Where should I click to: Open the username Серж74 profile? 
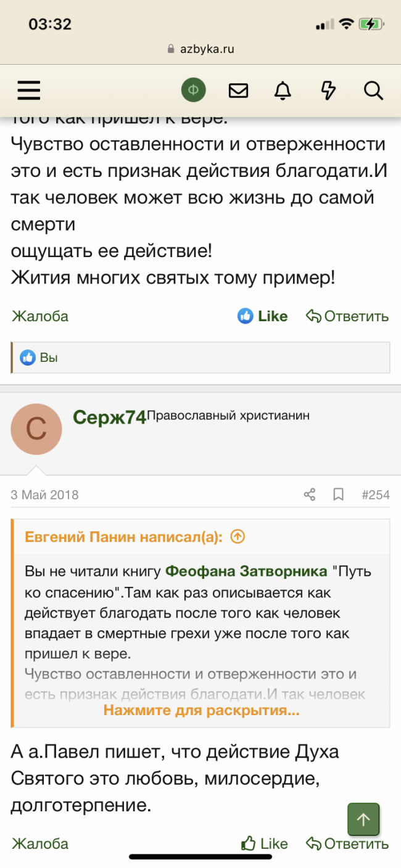point(108,416)
